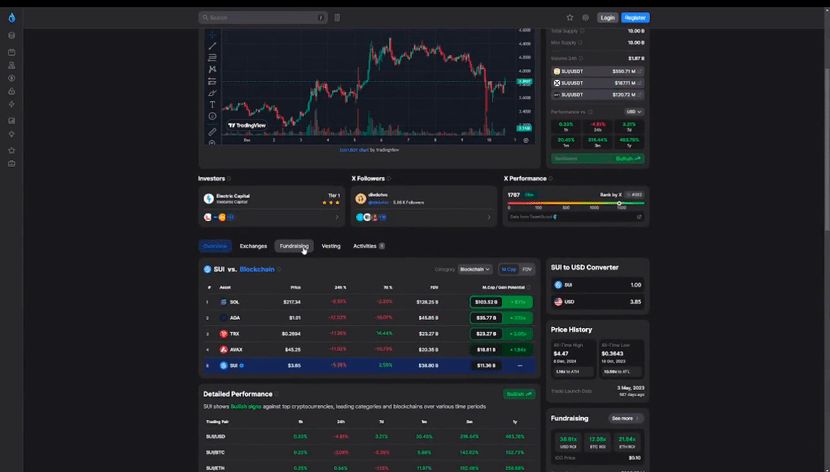The height and width of the screenshot is (472, 830).
Task: Open the Activities tab
Action: click(x=368, y=246)
